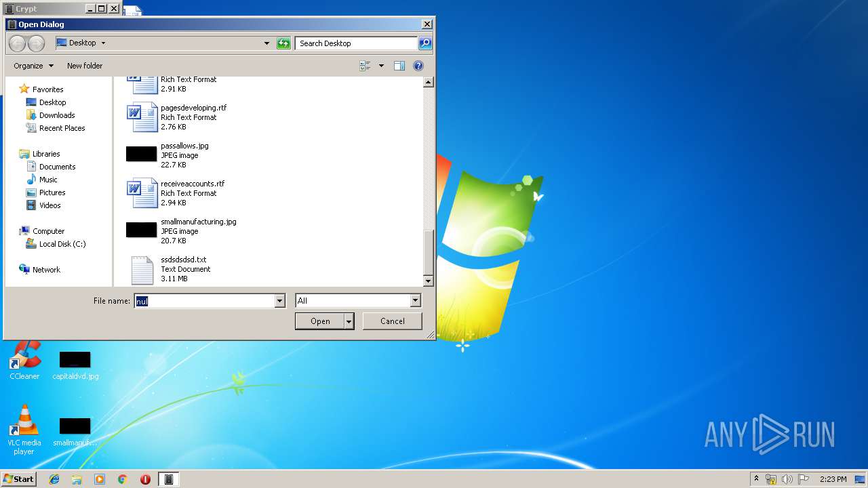The height and width of the screenshot is (488, 868).
Task: Close the Open Dialog window
Action: point(427,24)
